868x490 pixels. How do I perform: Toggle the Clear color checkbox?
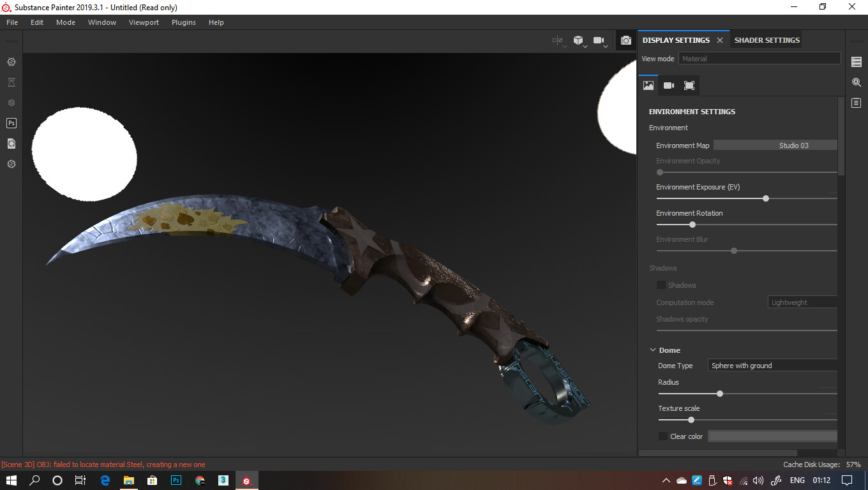pyautogui.click(x=662, y=436)
